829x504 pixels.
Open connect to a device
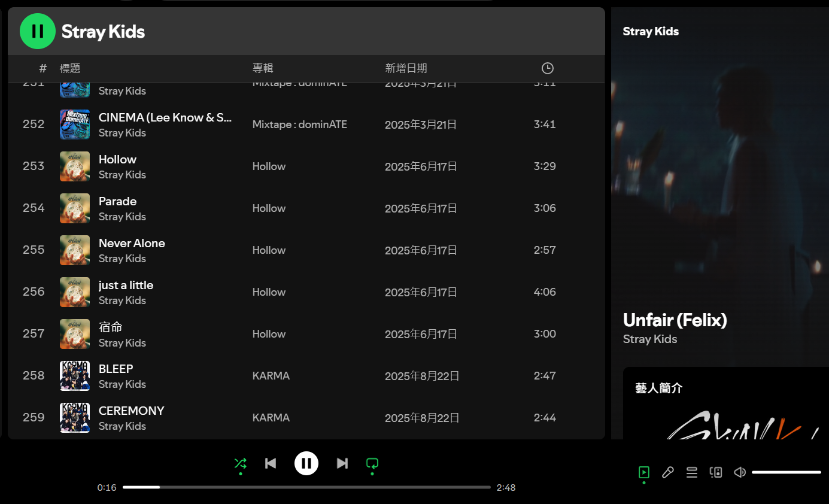coord(716,472)
